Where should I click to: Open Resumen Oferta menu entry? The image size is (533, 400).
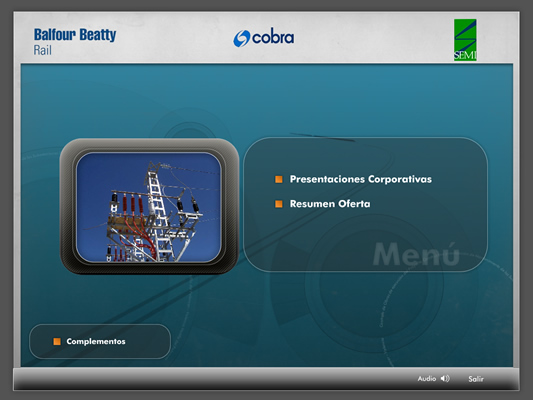pyautogui.click(x=330, y=204)
